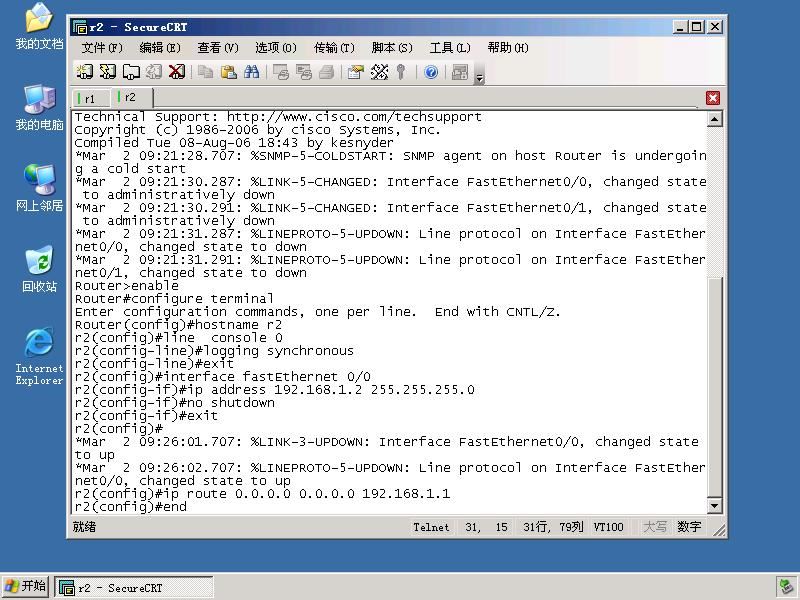Click the Copy toolbar icon

[206, 72]
